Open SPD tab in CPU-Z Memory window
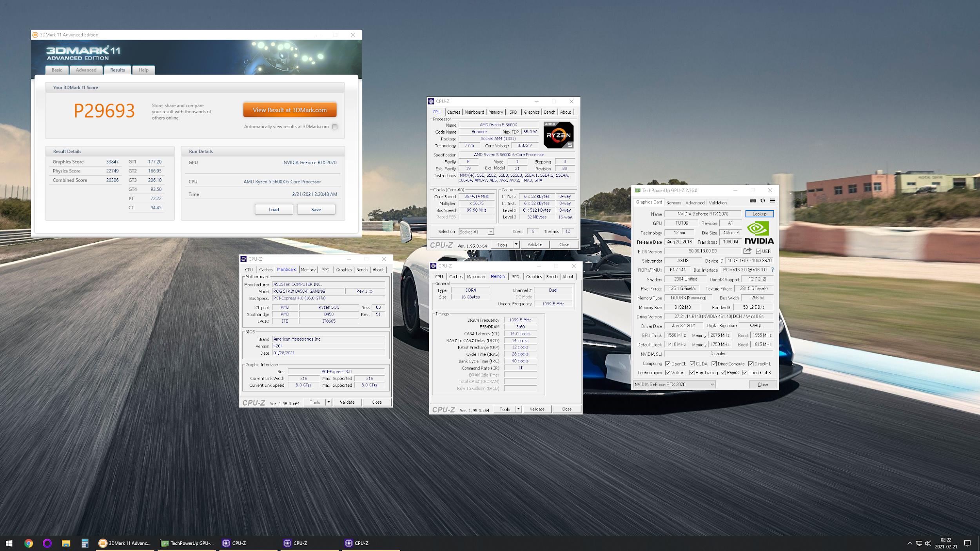980x551 pixels. [515, 277]
